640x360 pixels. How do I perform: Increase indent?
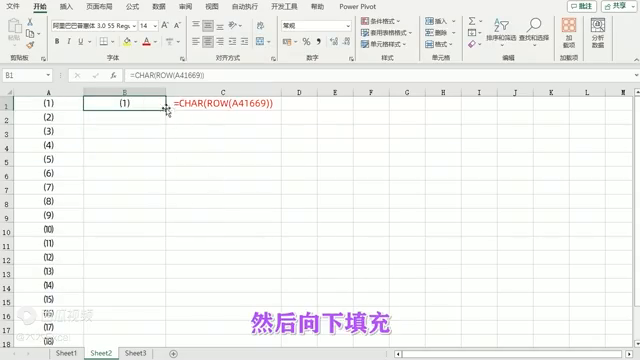[x=244, y=41]
